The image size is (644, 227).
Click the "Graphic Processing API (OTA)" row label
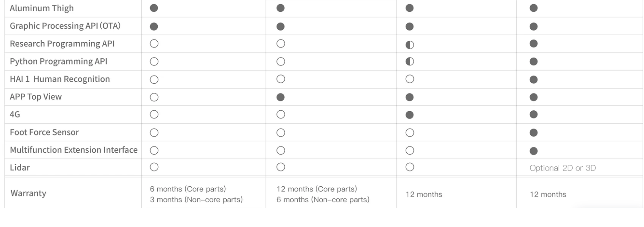click(x=65, y=26)
